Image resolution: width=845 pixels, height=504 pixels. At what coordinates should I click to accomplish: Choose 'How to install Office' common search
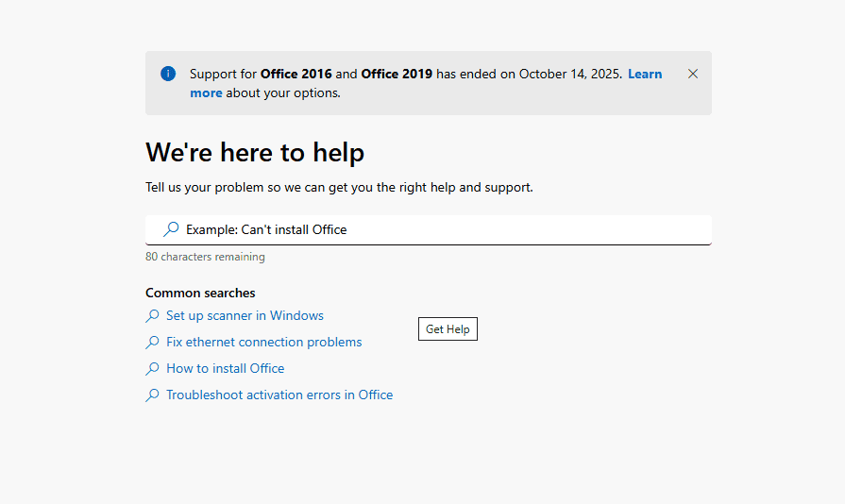tap(225, 369)
